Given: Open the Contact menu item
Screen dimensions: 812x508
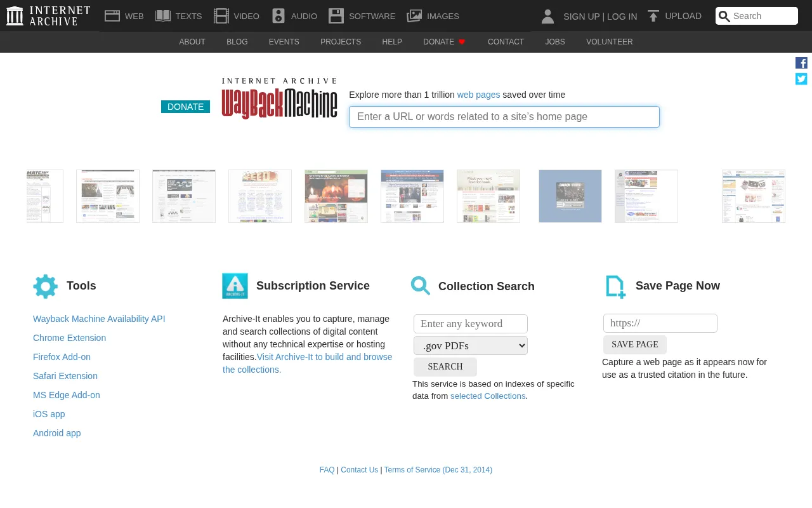Looking at the screenshot, I should [x=506, y=42].
